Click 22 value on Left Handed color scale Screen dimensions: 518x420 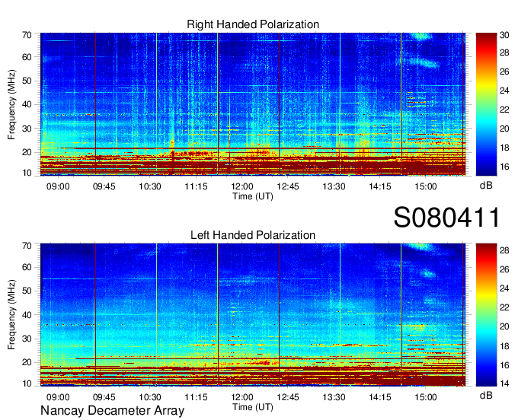(504, 307)
